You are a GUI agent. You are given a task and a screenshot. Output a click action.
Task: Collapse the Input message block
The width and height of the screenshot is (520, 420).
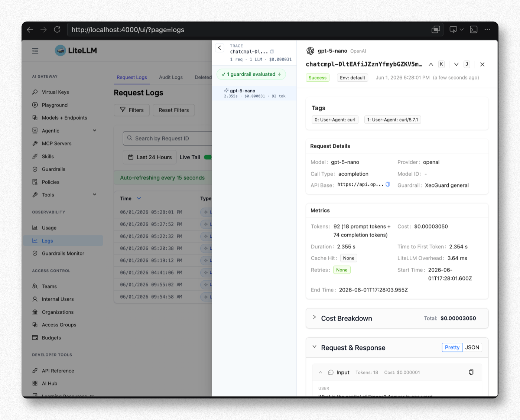[320, 372]
